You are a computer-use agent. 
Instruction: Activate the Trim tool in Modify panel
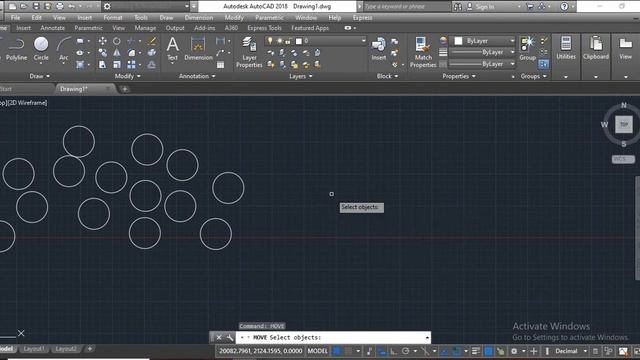tap(131, 41)
